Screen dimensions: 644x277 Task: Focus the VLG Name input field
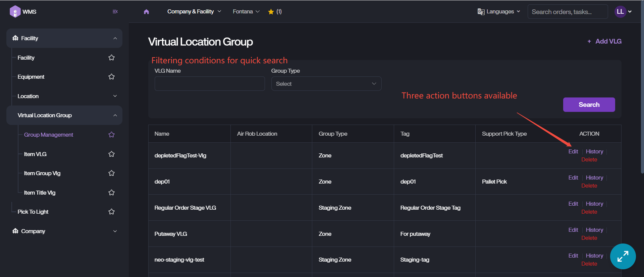point(210,84)
